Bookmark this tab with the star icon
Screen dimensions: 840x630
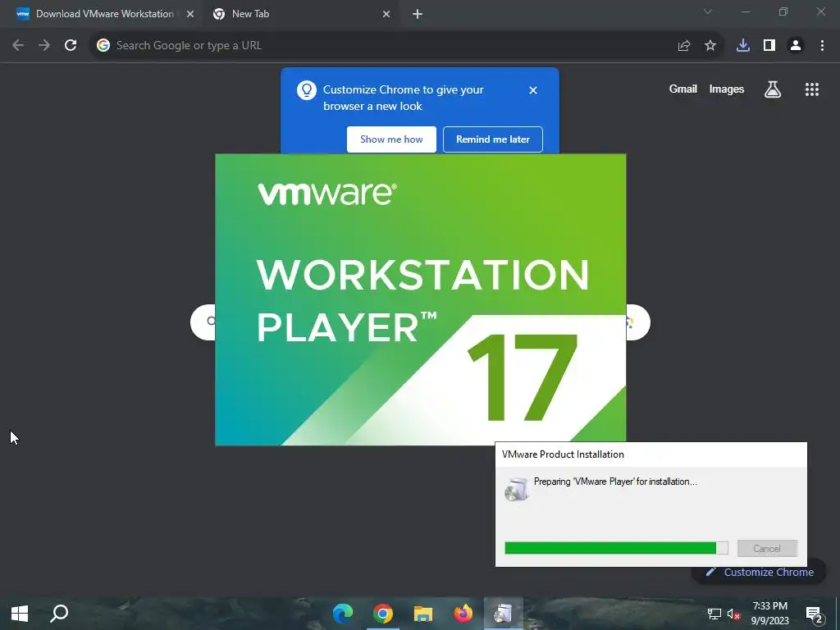(x=710, y=46)
